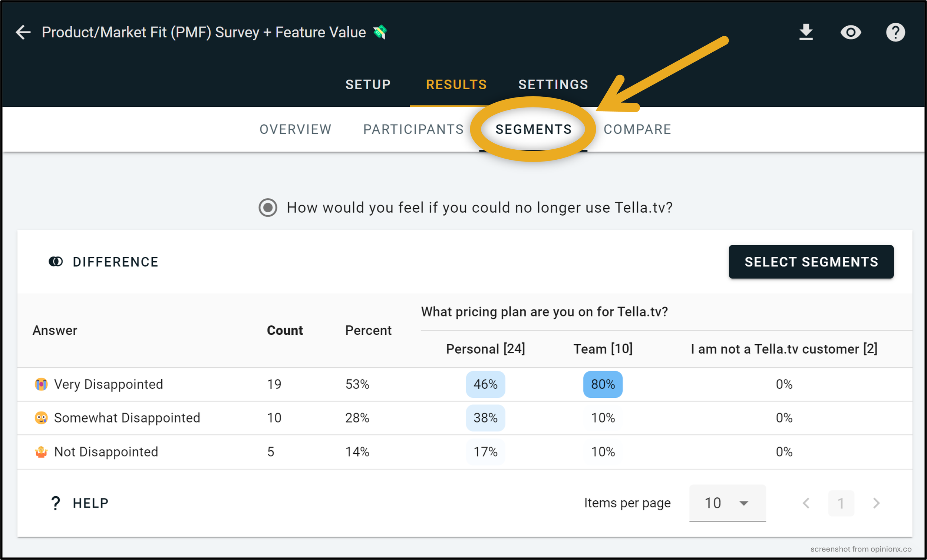927x560 pixels.
Task: Click the back arrow to exit survey
Action: [23, 32]
